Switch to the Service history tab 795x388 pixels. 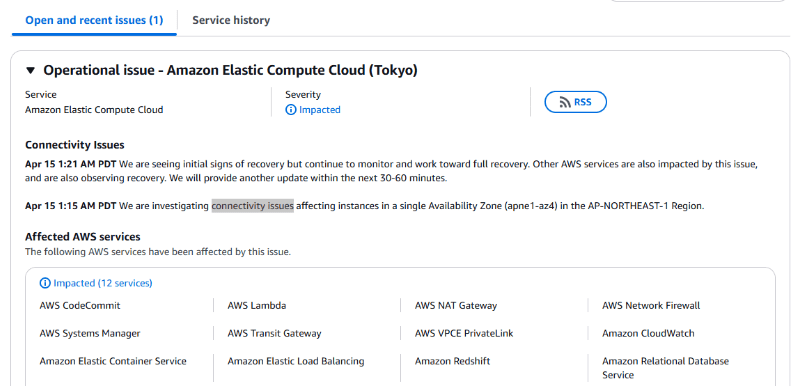231,20
